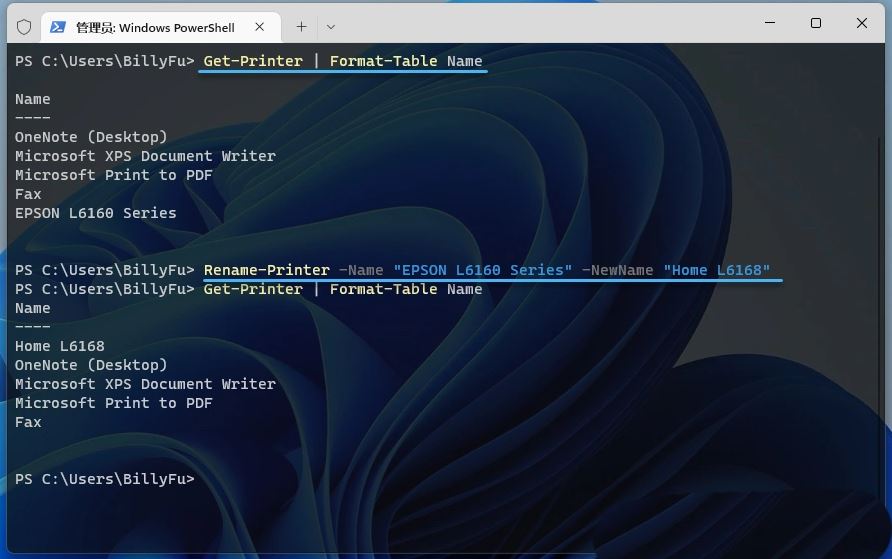The height and width of the screenshot is (559, 892).
Task: Click the EPSON L6160 Series output line
Action: 96,213
